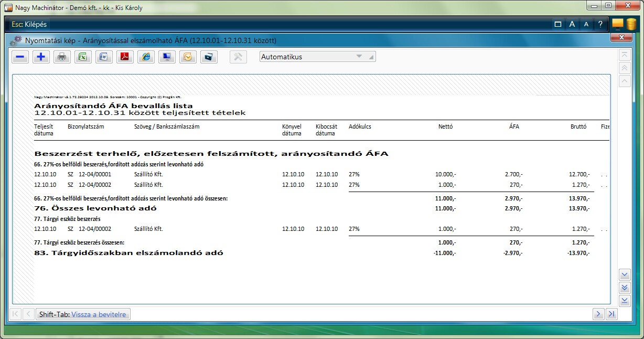Jump to the last page
Image resolution: width=644 pixels, height=339 pixels.
[x=611, y=314]
